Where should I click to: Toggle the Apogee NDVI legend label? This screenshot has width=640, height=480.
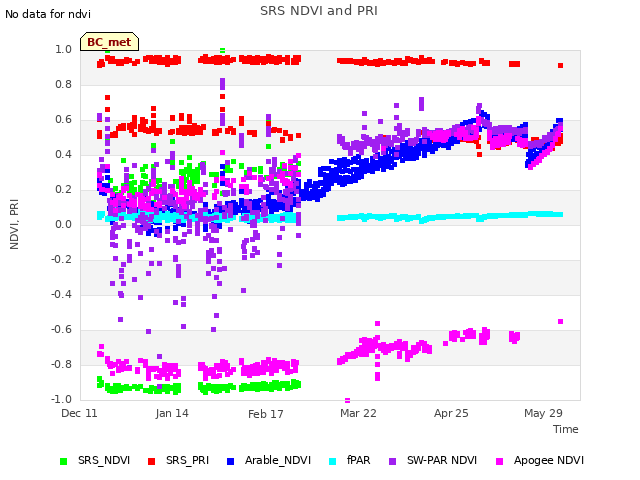tap(549, 460)
